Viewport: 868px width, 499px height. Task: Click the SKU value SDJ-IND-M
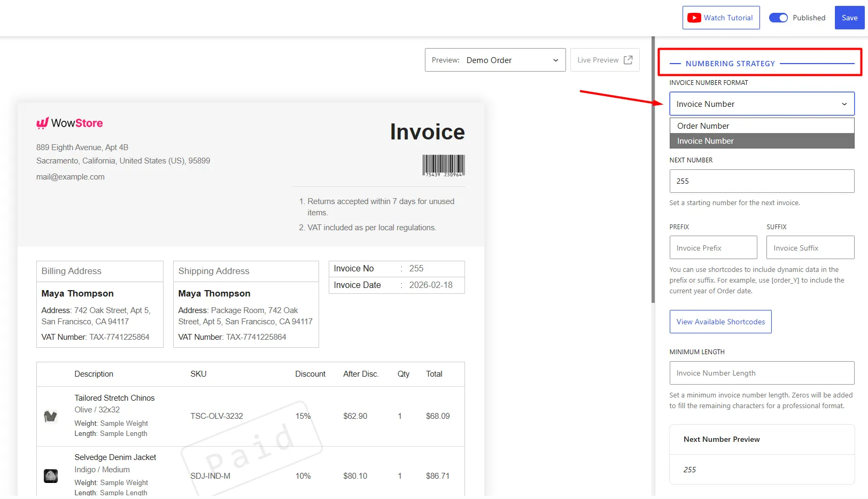[210, 476]
